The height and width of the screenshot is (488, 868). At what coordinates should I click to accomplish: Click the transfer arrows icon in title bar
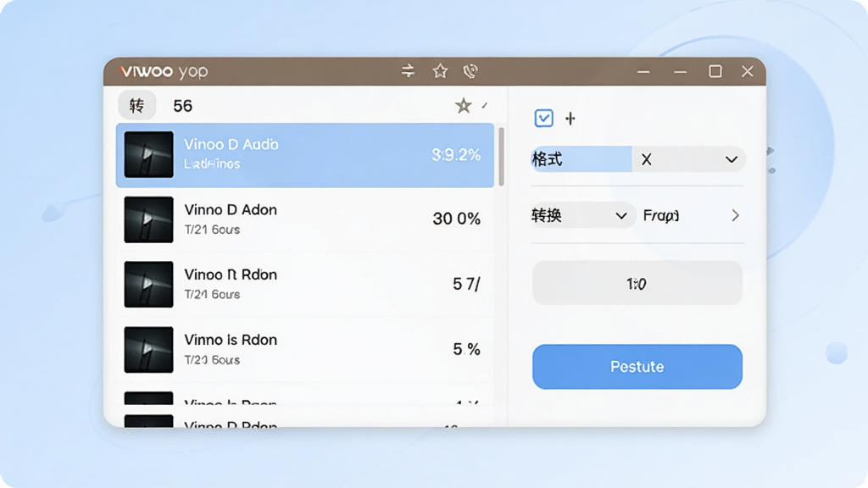[x=408, y=71]
